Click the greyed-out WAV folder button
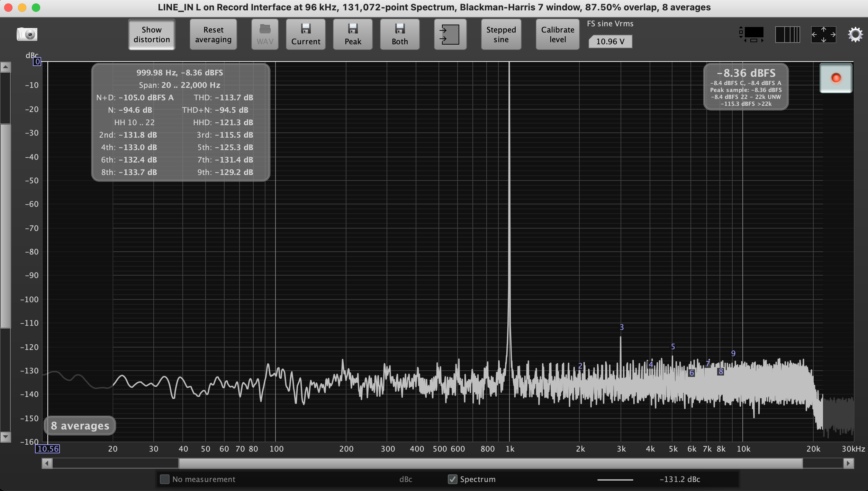The width and height of the screenshot is (868, 491). pos(265,35)
